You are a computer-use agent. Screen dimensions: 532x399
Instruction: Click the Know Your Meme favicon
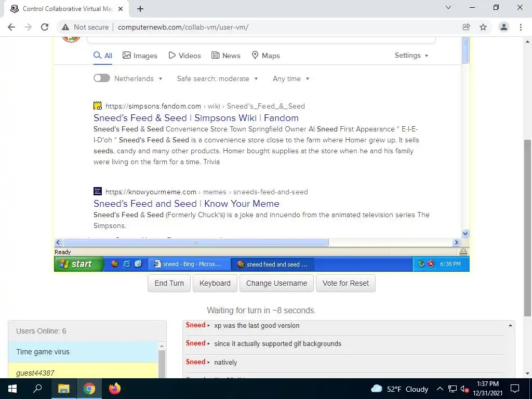pos(98,191)
